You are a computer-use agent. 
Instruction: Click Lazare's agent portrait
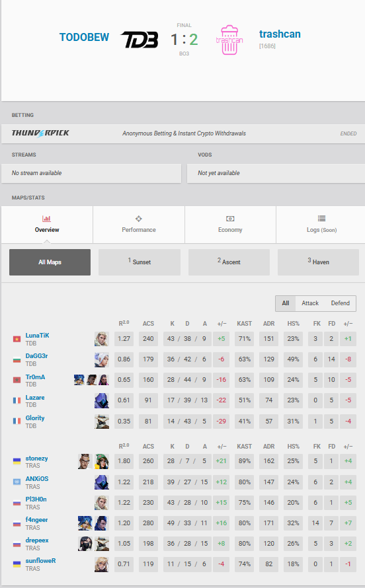coord(101,400)
